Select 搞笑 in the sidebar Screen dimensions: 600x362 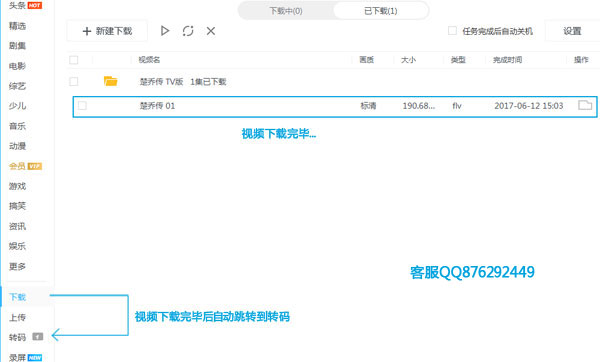pyautogui.click(x=17, y=206)
